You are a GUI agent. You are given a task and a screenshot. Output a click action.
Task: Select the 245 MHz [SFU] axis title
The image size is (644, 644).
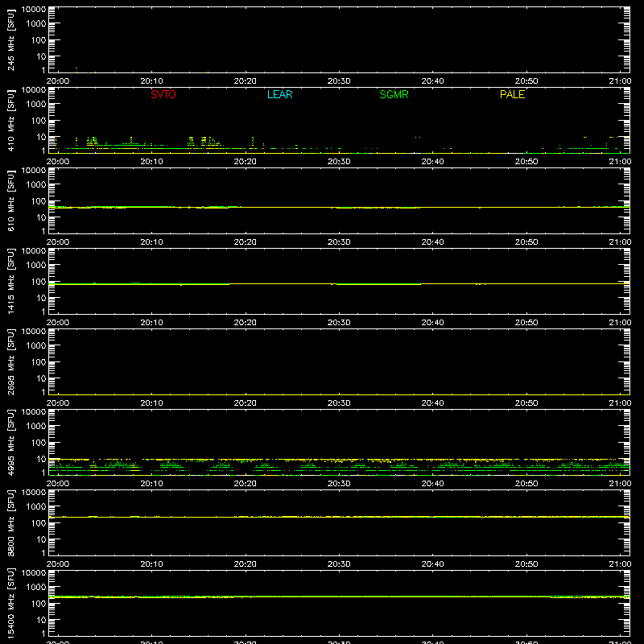click(x=10, y=39)
